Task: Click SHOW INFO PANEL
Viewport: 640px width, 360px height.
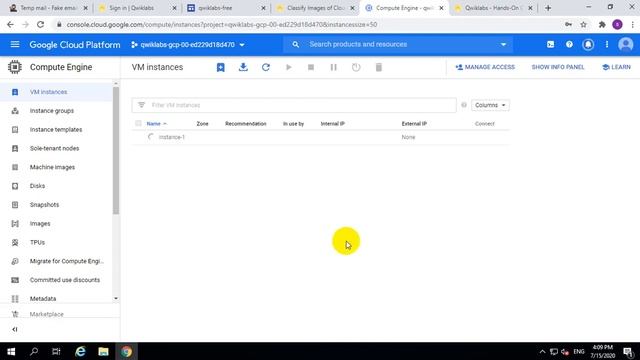Action: point(558,67)
